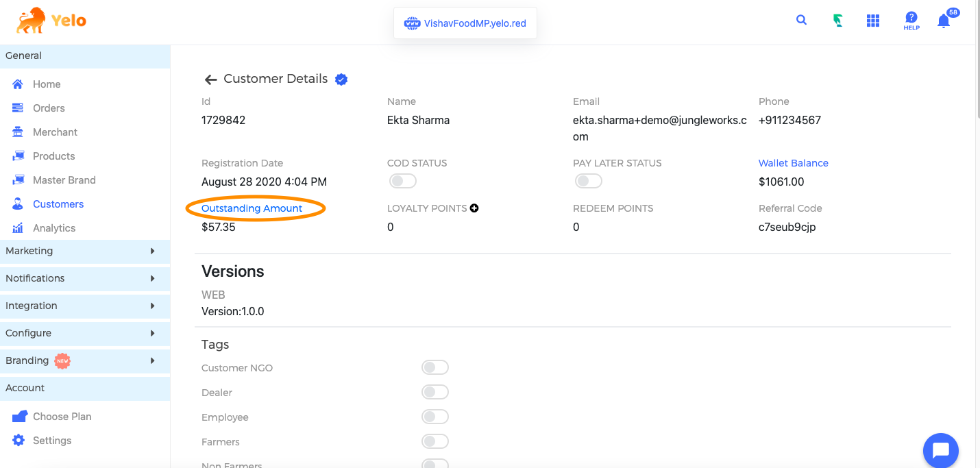Go to Orders in the sidebar
The height and width of the screenshot is (468, 980).
49,108
